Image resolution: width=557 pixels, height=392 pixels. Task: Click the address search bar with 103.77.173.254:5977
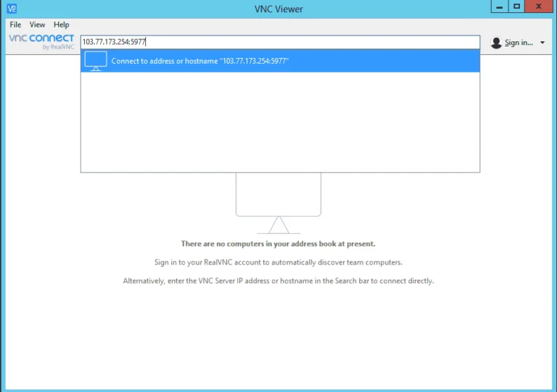(280, 42)
